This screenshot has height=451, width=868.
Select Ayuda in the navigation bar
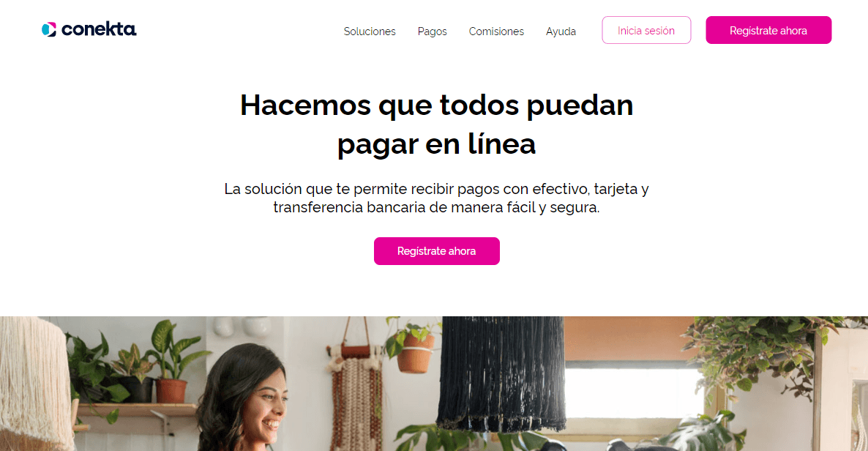point(561,31)
